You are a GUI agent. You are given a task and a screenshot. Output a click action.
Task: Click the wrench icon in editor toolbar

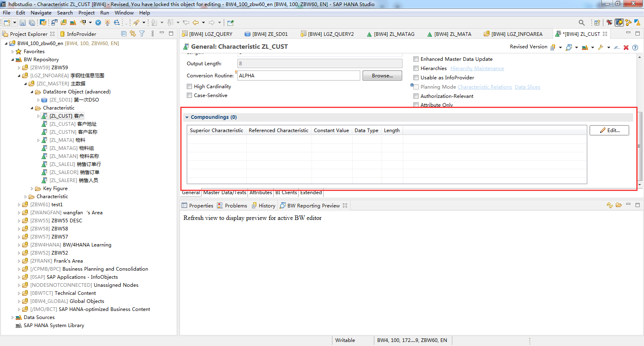[600, 48]
